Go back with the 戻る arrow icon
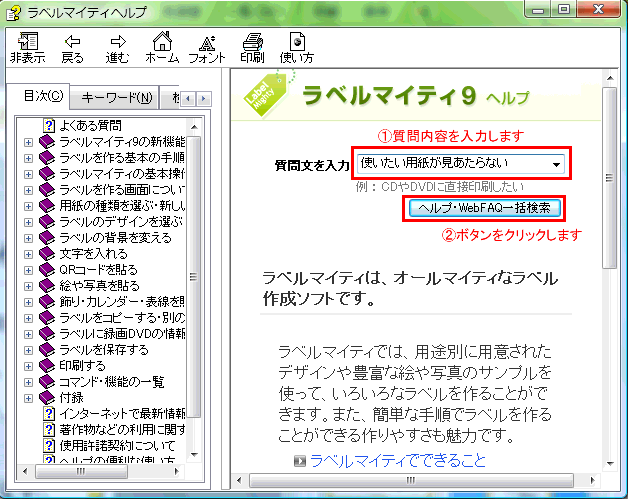 point(72,41)
